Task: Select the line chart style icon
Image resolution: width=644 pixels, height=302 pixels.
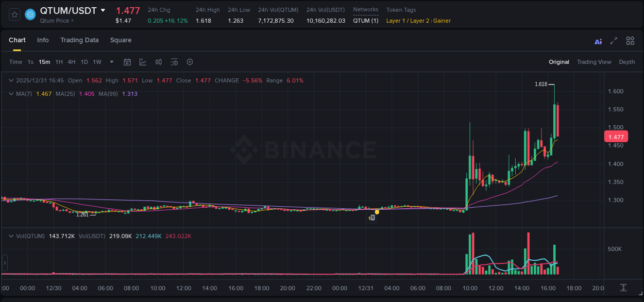Action: click(x=142, y=62)
